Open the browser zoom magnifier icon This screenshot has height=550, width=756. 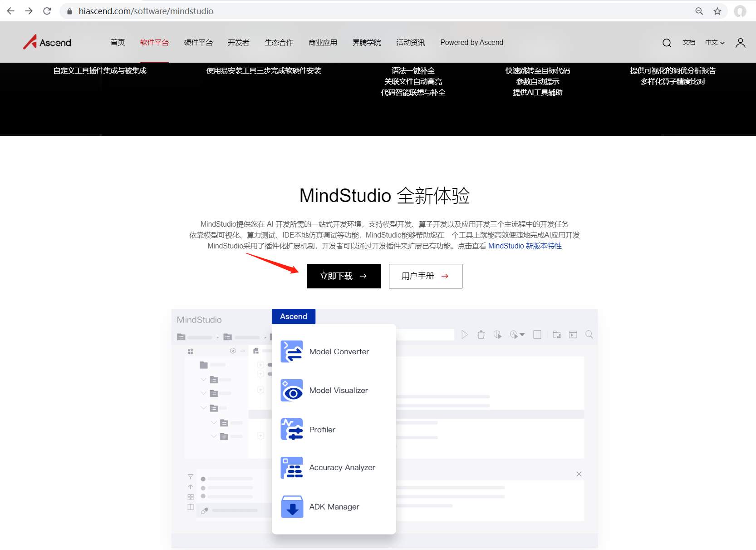(699, 11)
